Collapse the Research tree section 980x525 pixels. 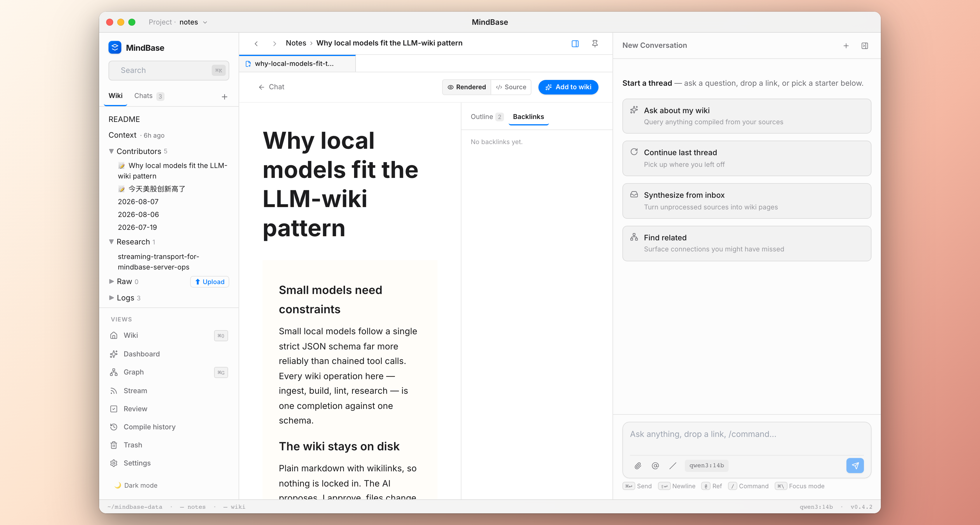coord(111,242)
